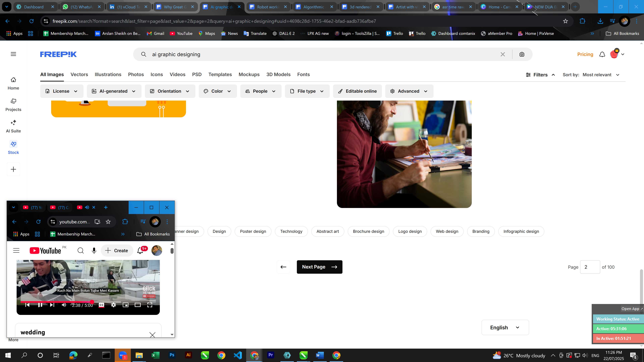Switch to Photos tab
The image size is (644, 362).
pyautogui.click(x=136, y=74)
